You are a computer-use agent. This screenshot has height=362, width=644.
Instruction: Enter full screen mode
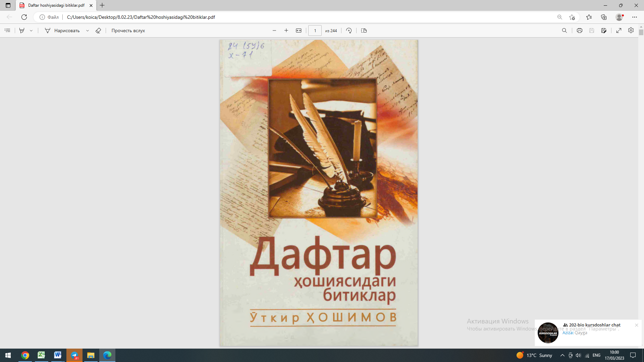click(619, 31)
